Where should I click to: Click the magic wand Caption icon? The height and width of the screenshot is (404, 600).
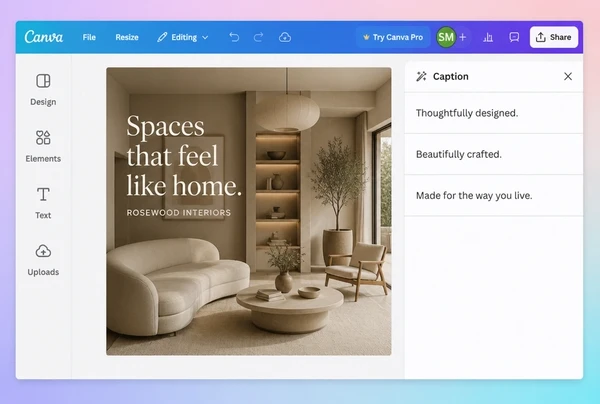tap(421, 77)
